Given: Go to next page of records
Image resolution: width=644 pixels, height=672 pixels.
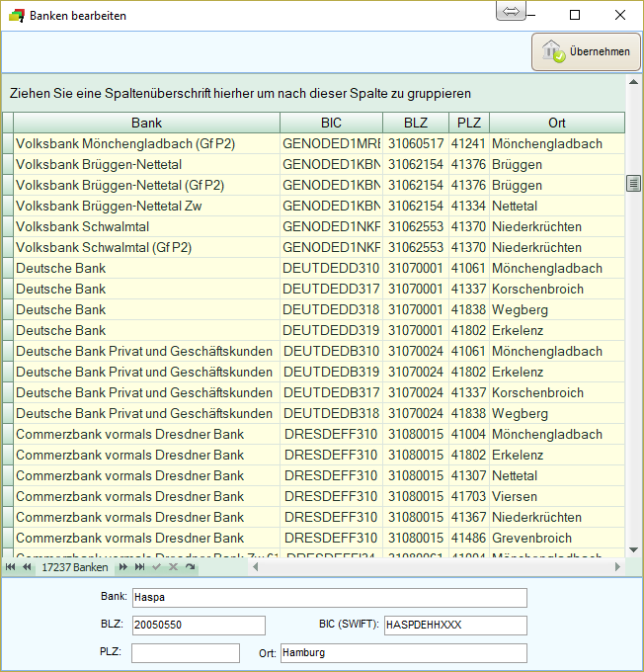Looking at the screenshot, I should (x=123, y=567).
